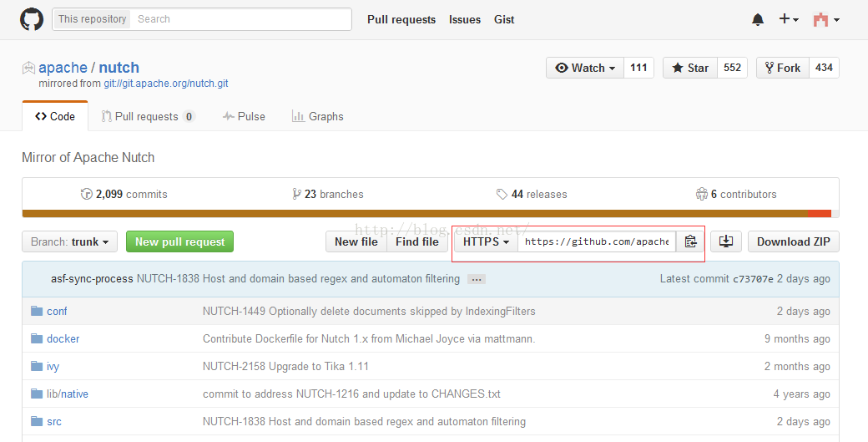The width and height of the screenshot is (868, 442).
Task: Open the conf folder
Action: 57,312
